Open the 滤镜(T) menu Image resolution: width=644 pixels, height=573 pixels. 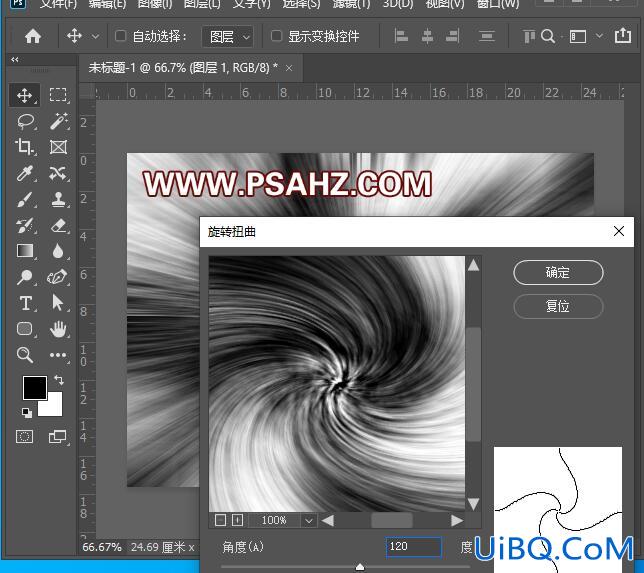pos(351,4)
